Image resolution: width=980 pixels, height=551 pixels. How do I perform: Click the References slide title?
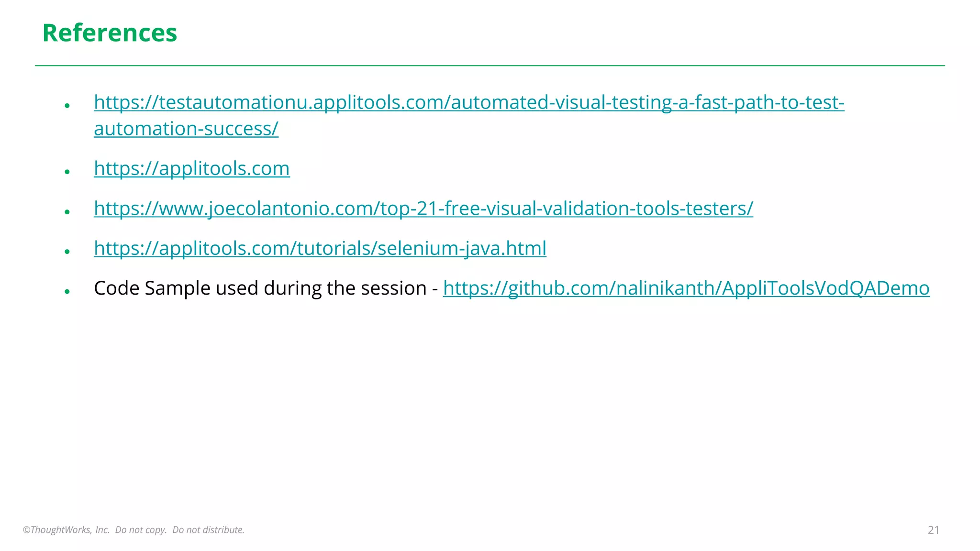coord(110,33)
